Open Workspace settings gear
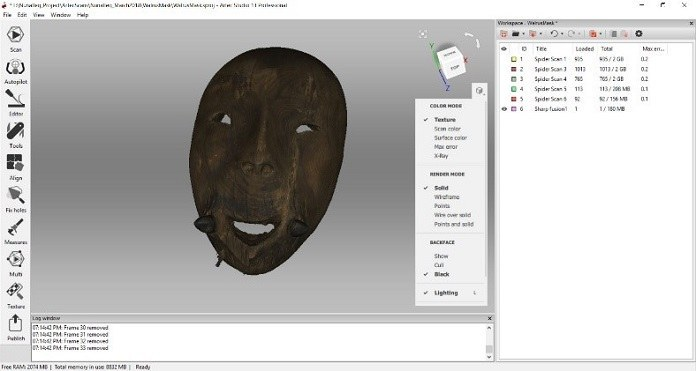696x371 pixels. pyautogui.click(x=639, y=34)
